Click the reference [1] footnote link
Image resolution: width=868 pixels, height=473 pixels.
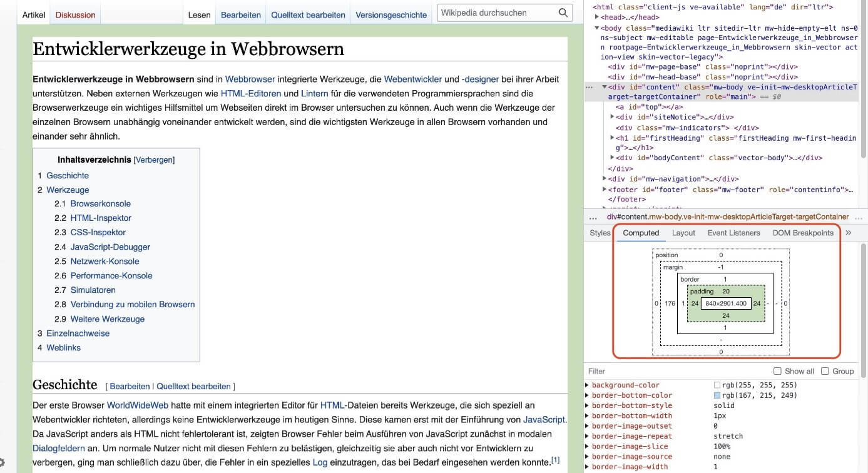555,460
